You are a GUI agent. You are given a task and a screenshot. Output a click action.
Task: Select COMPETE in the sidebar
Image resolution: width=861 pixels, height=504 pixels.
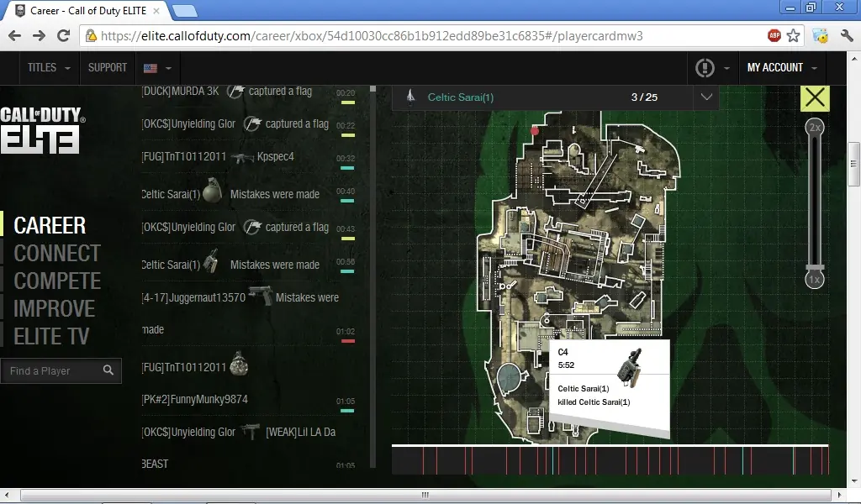point(57,281)
